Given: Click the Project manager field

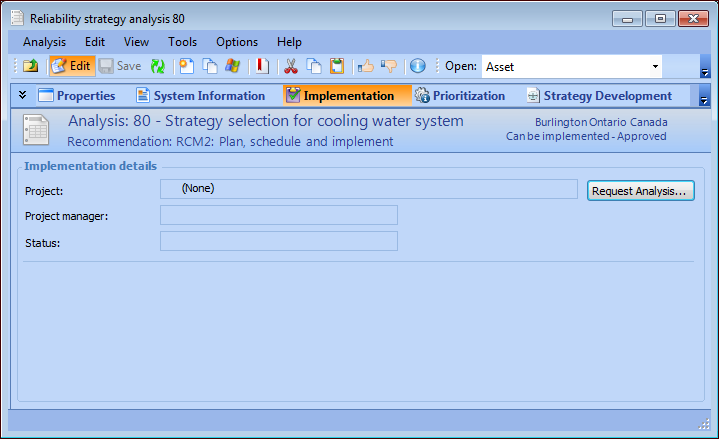Looking at the screenshot, I should point(279,215).
